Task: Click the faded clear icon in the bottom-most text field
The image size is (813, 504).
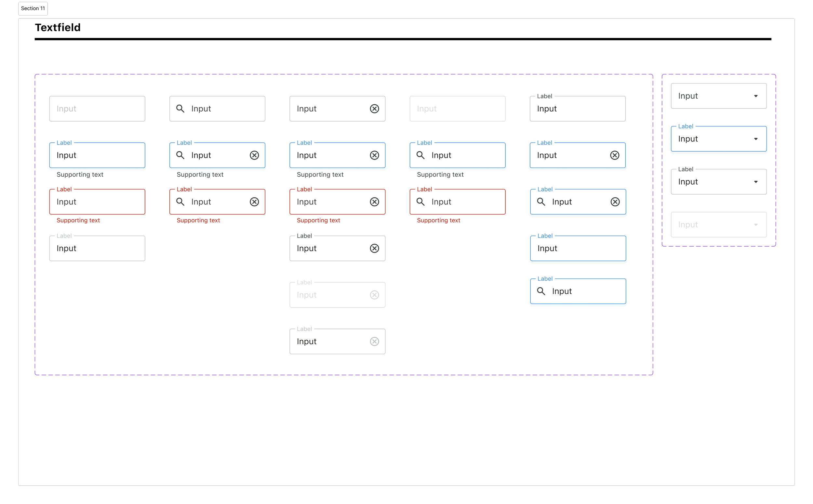Action: pyautogui.click(x=374, y=341)
